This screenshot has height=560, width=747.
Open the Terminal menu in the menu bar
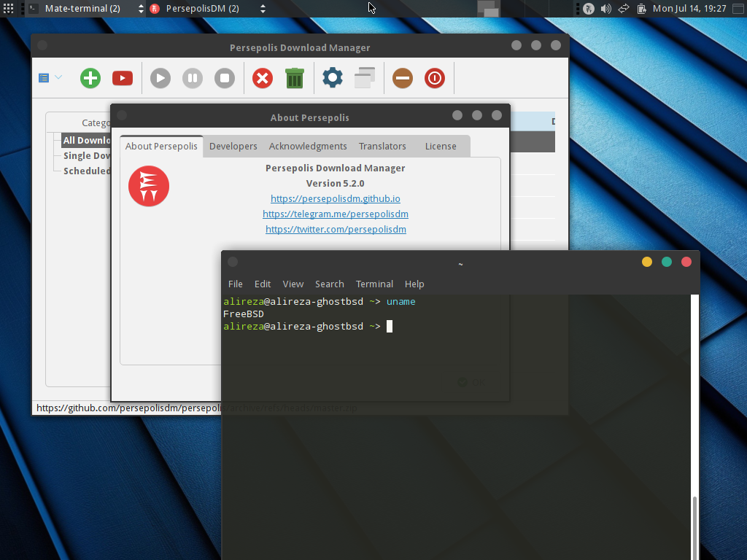pyautogui.click(x=374, y=284)
